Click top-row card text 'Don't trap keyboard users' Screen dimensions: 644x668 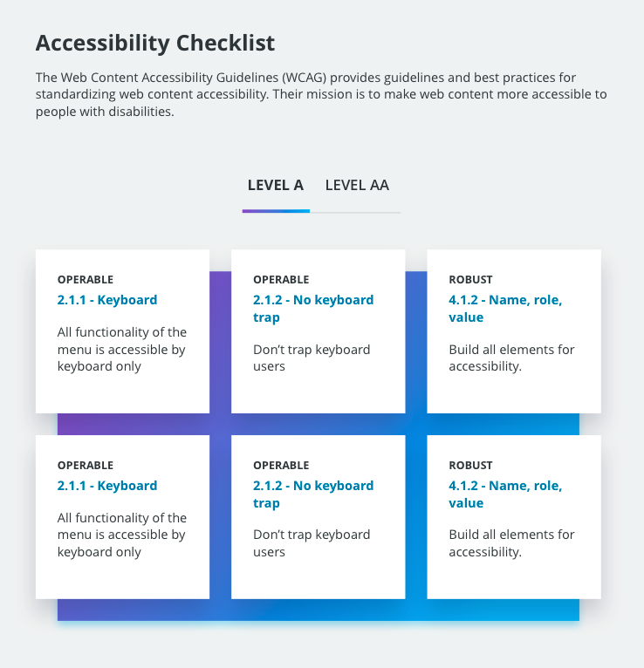coord(312,358)
